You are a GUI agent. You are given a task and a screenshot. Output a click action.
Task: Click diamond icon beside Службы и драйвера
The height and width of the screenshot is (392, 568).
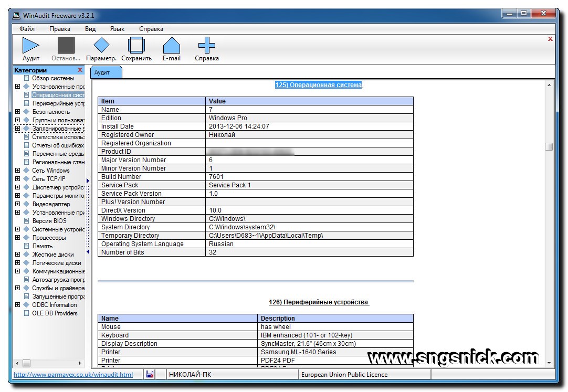(x=26, y=288)
